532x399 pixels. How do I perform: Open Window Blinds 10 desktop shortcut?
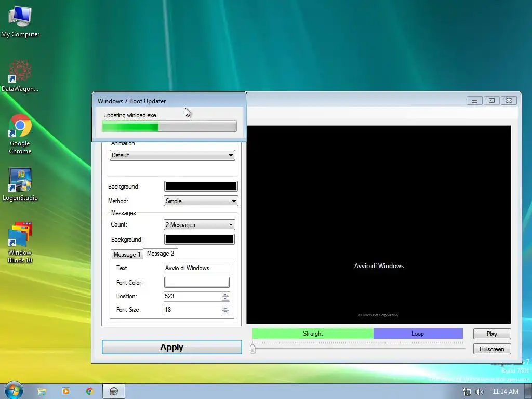click(20, 243)
